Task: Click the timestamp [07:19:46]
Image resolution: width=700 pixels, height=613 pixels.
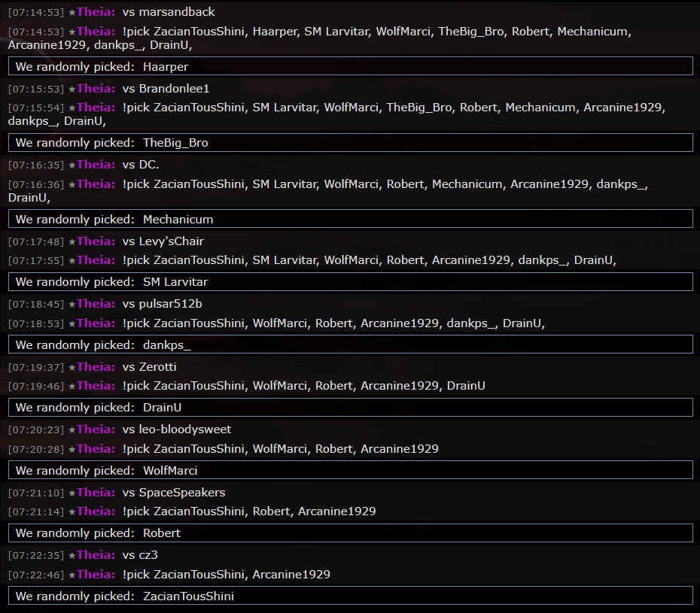Action: (x=36, y=387)
